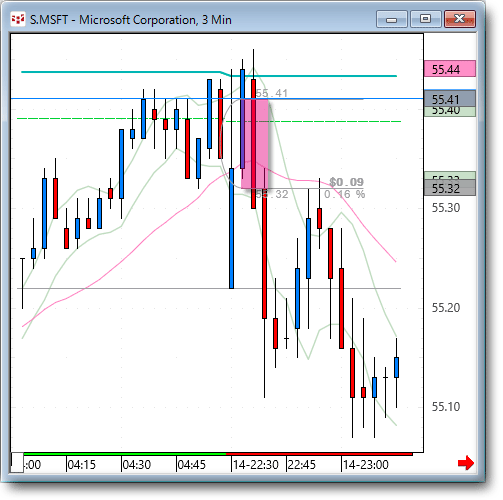This screenshot has height=500, width=503.
Task: Click the 55.30 price scale label
Action: 446,208
